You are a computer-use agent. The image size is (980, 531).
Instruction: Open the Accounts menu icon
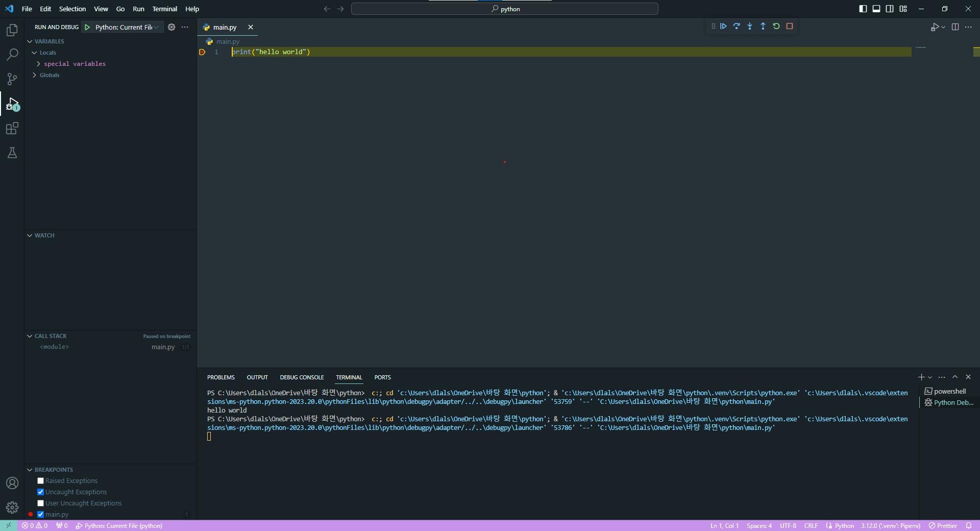(12, 483)
